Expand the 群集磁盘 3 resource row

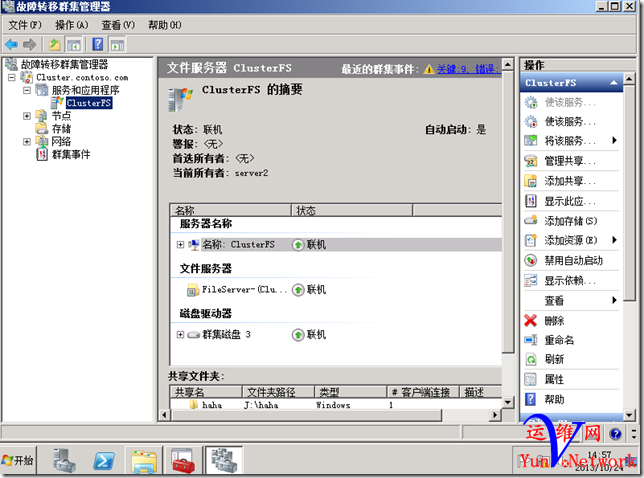180,335
